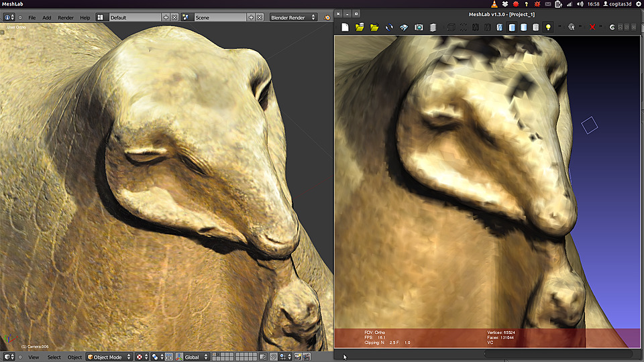Open project folder icon in MeshLab toolbar
Image resolution: width=644 pixels, height=362 pixels.
[360, 27]
